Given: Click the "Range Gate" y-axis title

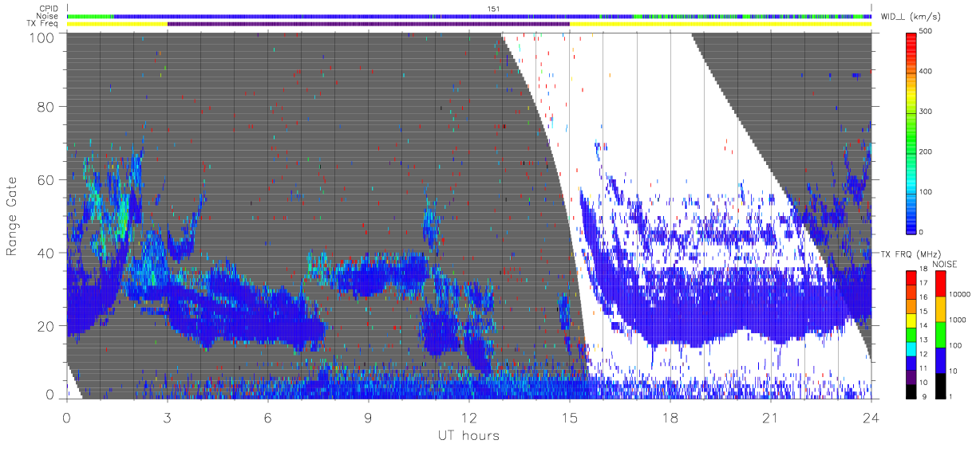Looking at the screenshot, I should 12,216.
